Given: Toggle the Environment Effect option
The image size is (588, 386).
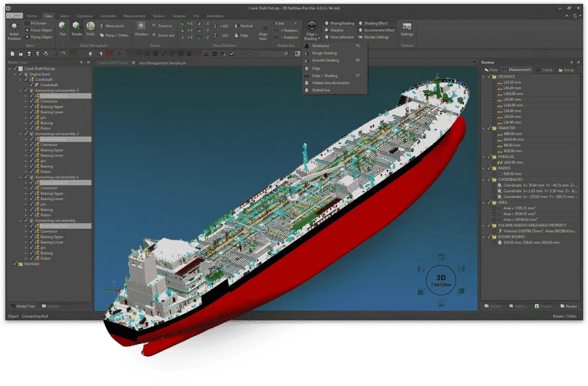Looking at the screenshot, I should point(376,30).
